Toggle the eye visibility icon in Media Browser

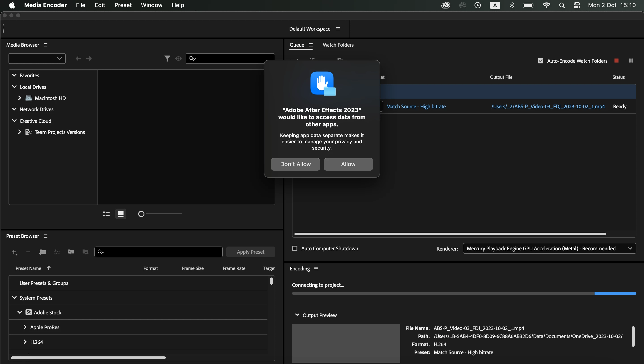(x=178, y=59)
